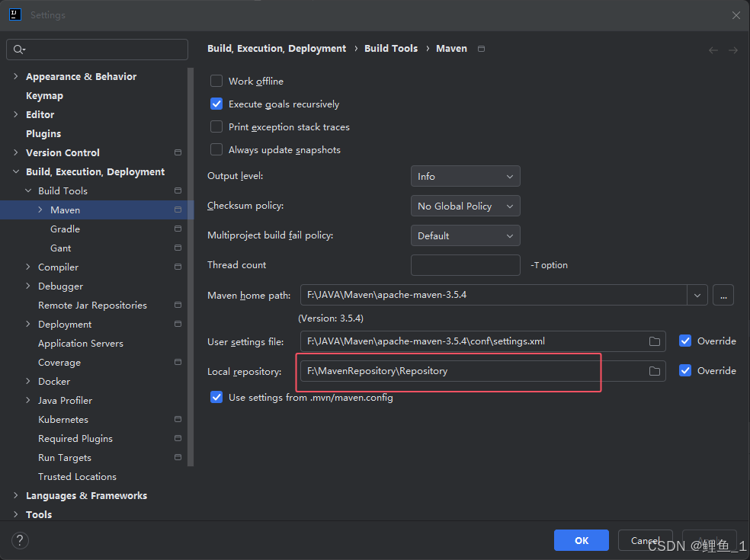Viewport: 750px width, 560px height.
Task: Click project icon on the Maven row
Action: (178, 210)
